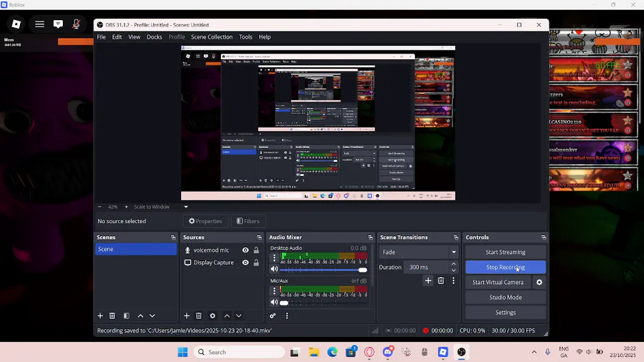Zoom in preview with plus icon
644x362 pixels.
tap(126, 207)
